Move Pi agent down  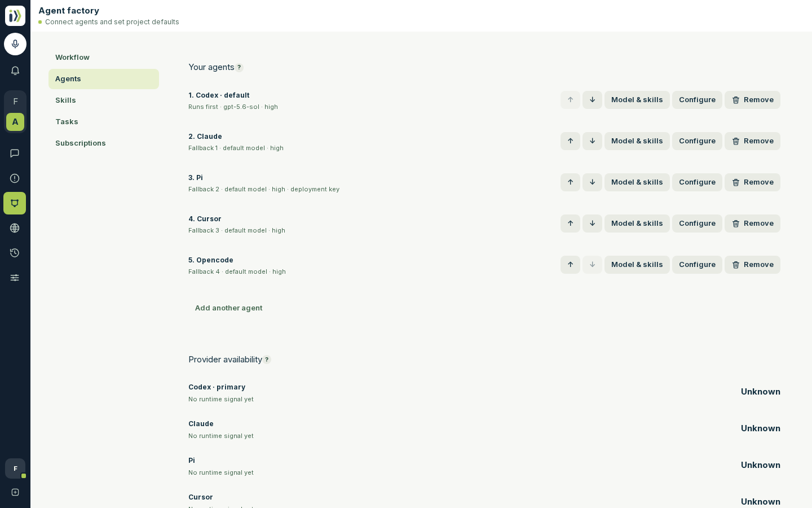pyautogui.click(x=592, y=182)
